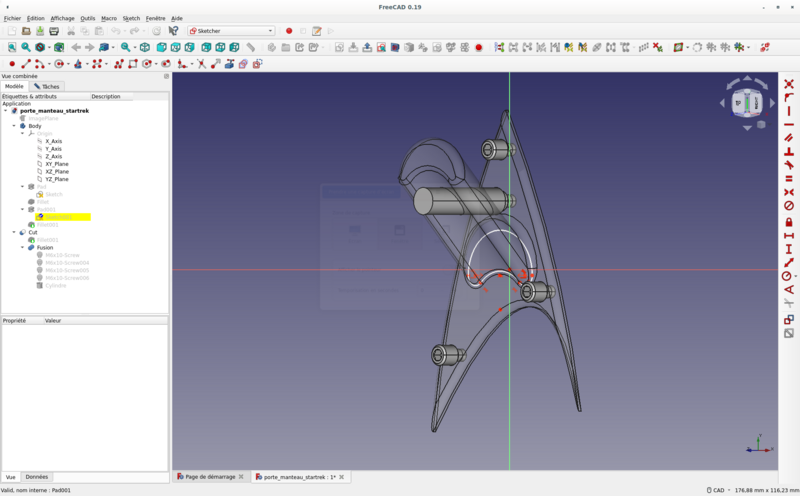Click the navigation cube up arrow
Image resolution: width=800 pixels, height=496 pixels.
pyautogui.click(x=747, y=78)
